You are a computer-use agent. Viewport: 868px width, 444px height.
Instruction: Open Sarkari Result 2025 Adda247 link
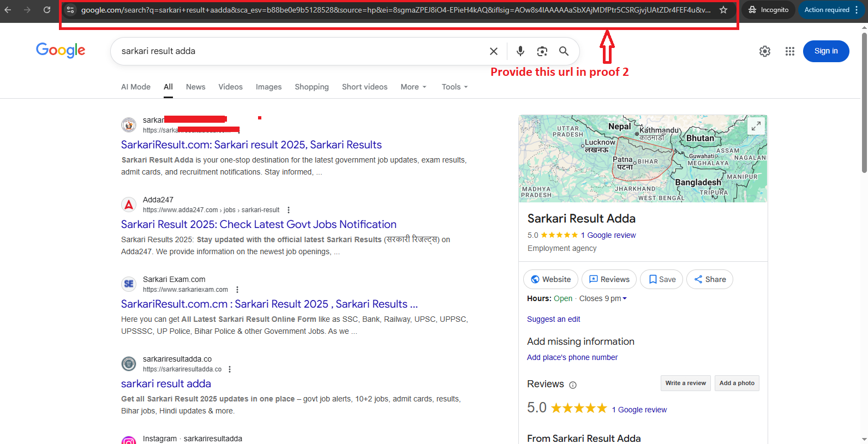tap(259, 224)
